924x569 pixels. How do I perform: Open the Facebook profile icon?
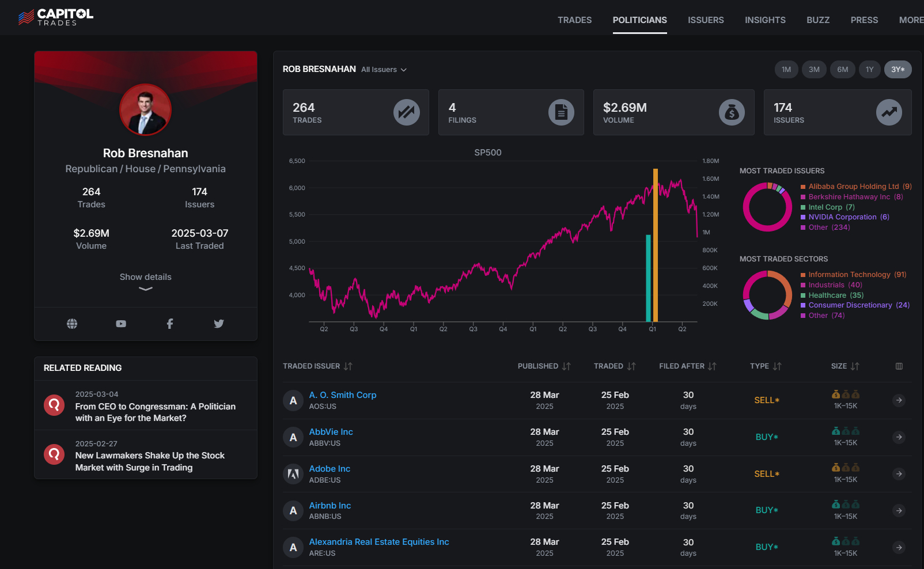(170, 324)
